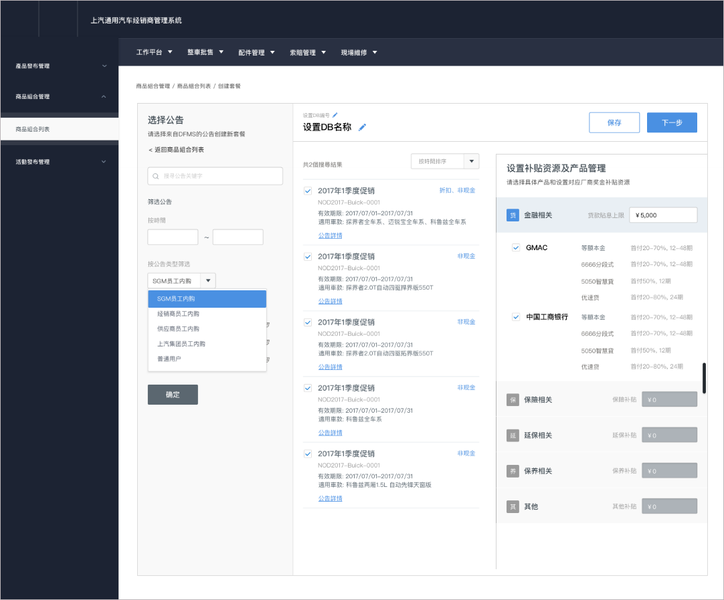
Task: Choose 供应商员工内购 from the dropdown list
Action: 207,329
